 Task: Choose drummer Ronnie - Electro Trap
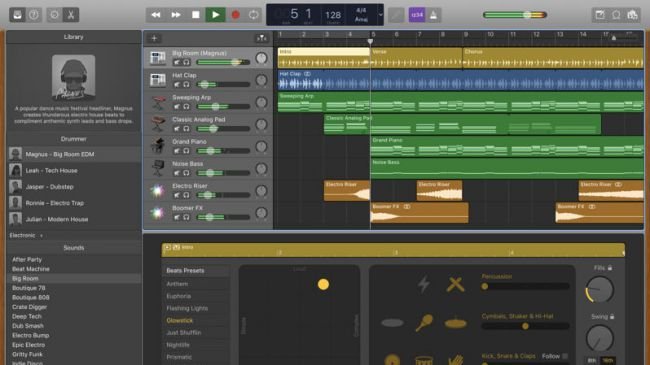(x=74, y=203)
